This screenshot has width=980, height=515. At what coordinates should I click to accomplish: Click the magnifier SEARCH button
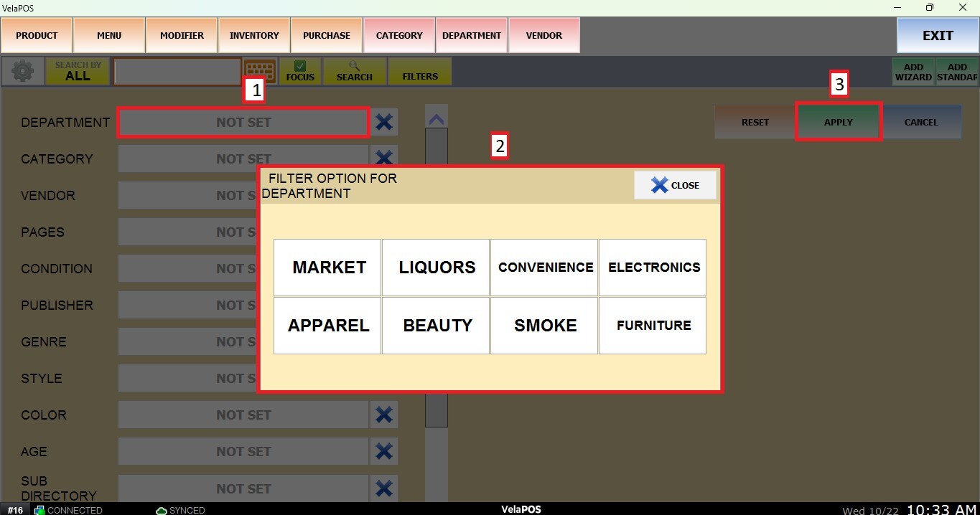click(x=354, y=71)
